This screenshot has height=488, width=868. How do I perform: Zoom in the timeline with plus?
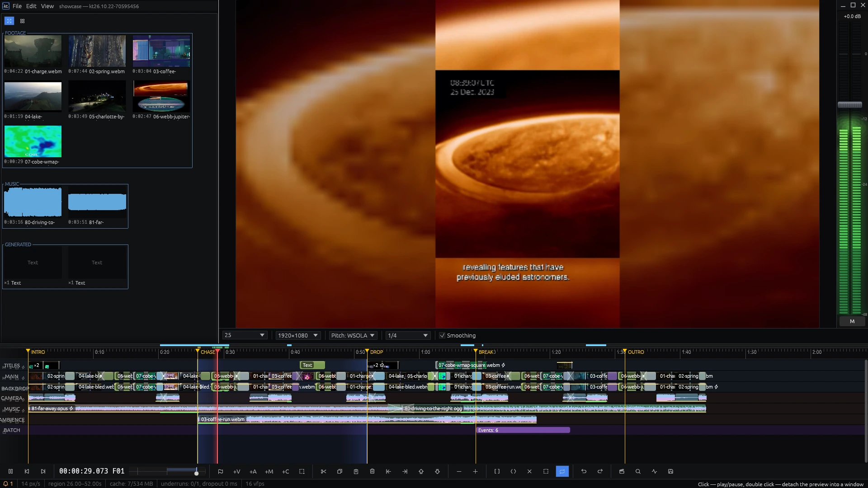(475, 471)
